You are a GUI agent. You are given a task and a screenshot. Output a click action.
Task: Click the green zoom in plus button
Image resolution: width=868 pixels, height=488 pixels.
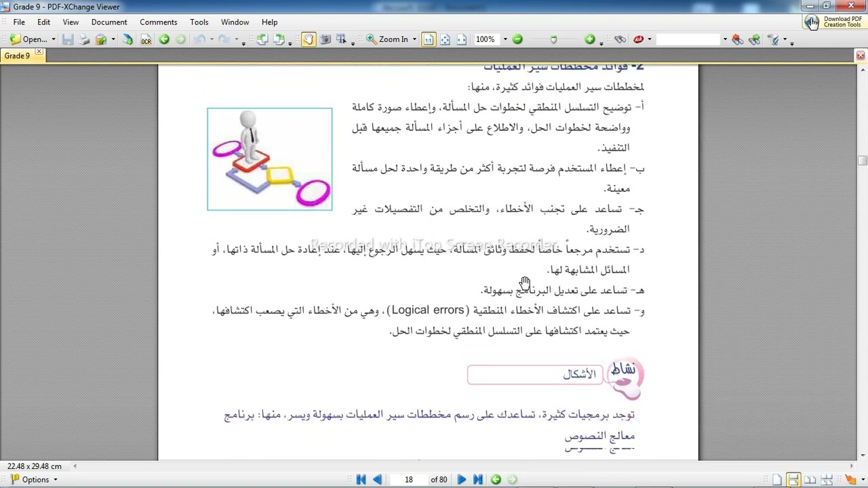point(589,39)
